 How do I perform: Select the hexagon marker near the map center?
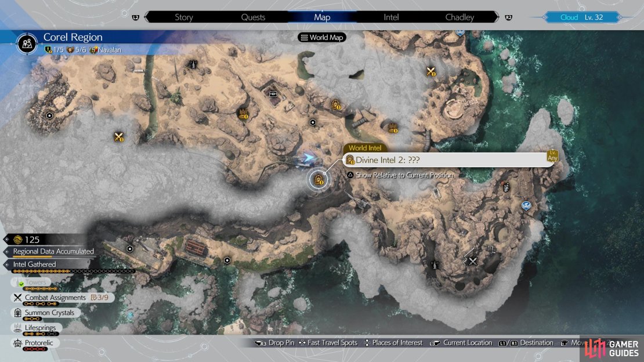pos(313,122)
